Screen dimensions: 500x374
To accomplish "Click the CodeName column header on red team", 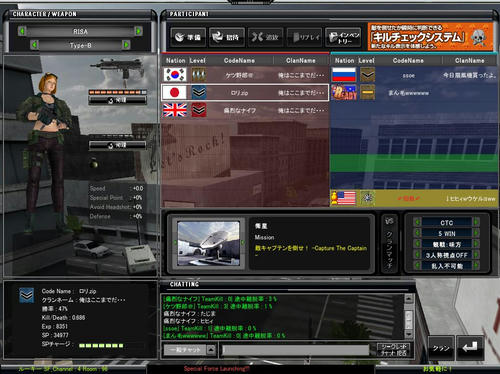I will click(x=239, y=60).
